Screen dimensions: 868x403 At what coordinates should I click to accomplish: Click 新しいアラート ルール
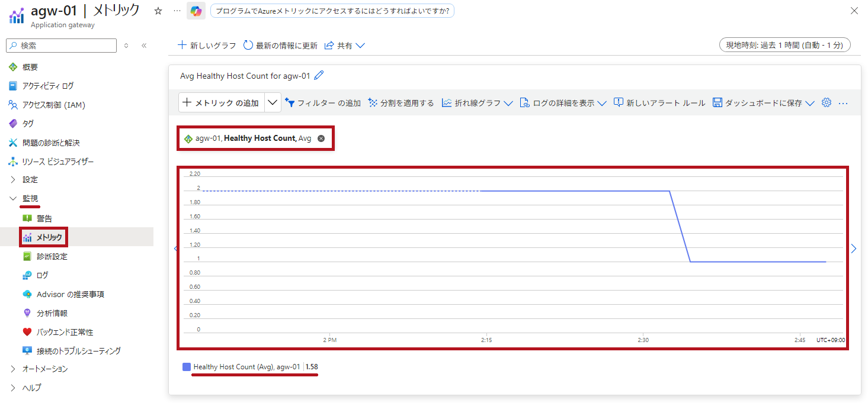point(659,103)
